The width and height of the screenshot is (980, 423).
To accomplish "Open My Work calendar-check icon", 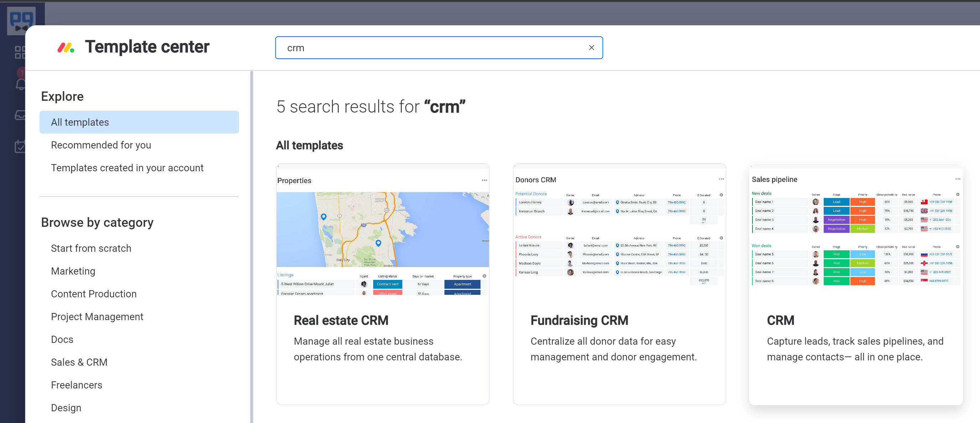I will pyautogui.click(x=20, y=146).
